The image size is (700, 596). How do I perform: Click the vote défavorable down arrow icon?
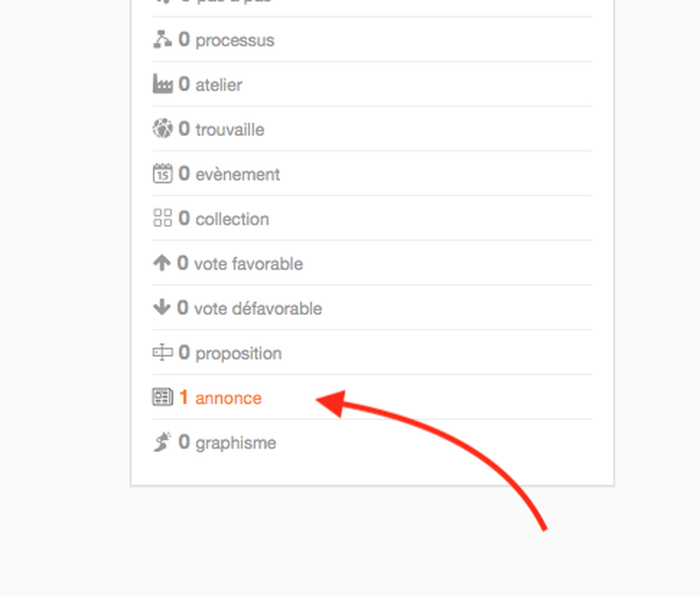(x=161, y=307)
